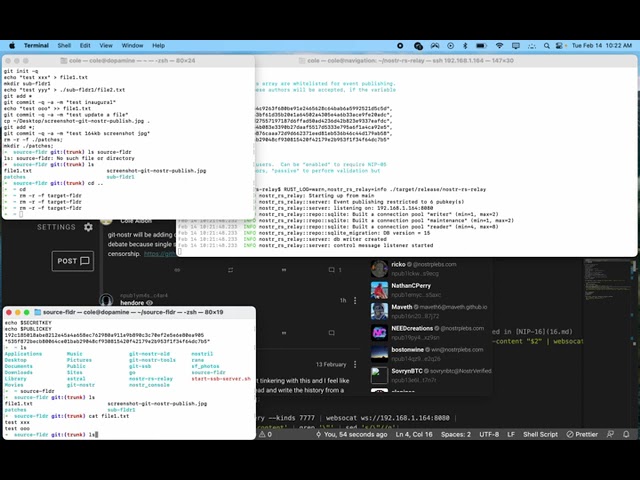Viewport: 640px width, 480px height.
Task: Click the green zoom button of source-fldr terminal
Action: (x=27, y=312)
